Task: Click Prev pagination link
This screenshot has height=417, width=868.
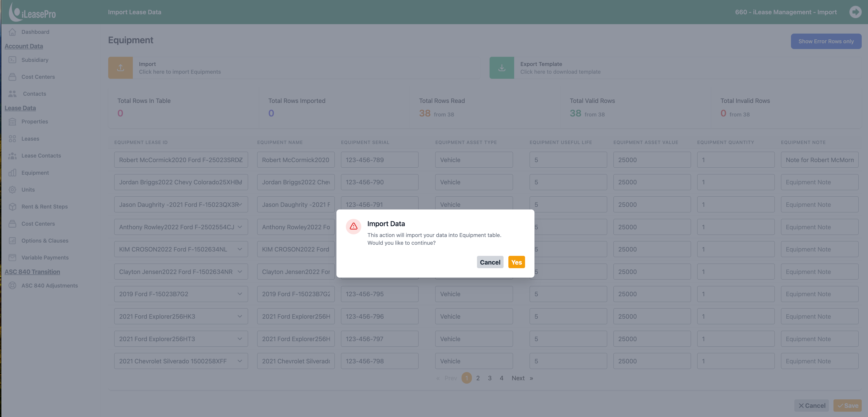Action: tap(450, 378)
